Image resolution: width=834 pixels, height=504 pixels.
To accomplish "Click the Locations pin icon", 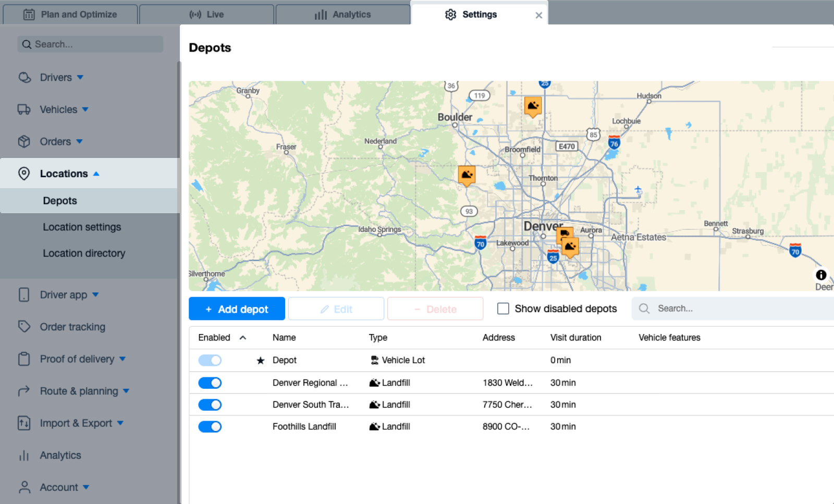I will pyautogui.click(x=24, y=174).
